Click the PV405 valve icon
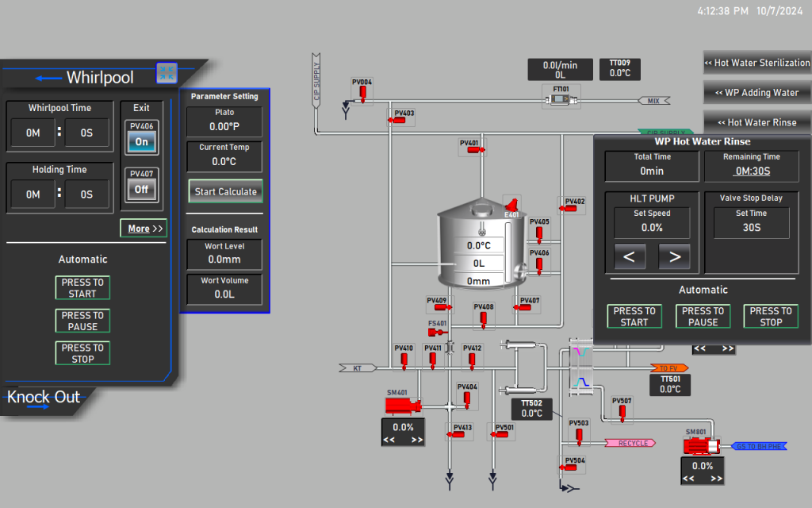Screen dimensions: 812x508 [x=539, y=235]
